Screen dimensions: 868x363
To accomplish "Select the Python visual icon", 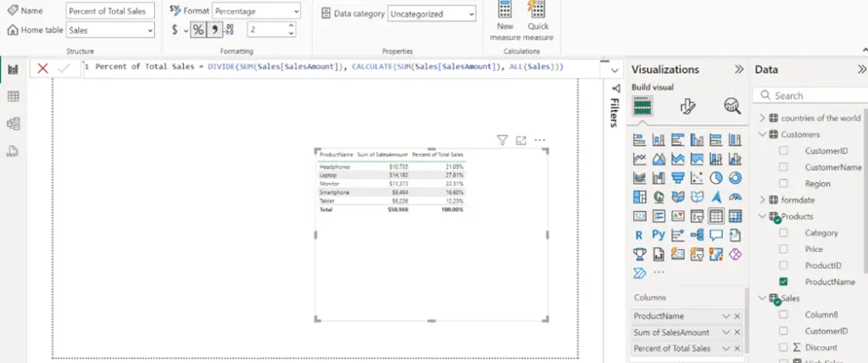I will (x=658, y=234).
